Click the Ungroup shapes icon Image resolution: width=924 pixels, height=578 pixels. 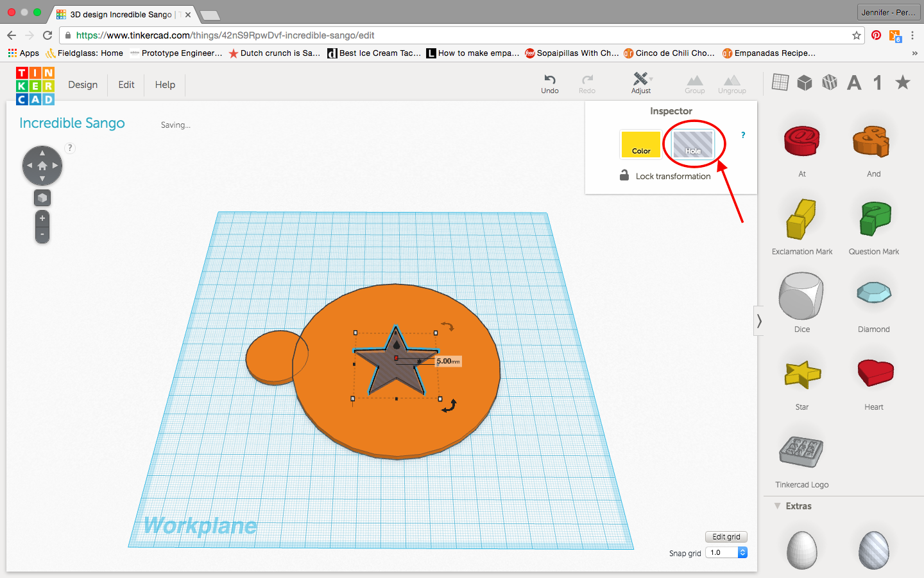tap(732, 80)
